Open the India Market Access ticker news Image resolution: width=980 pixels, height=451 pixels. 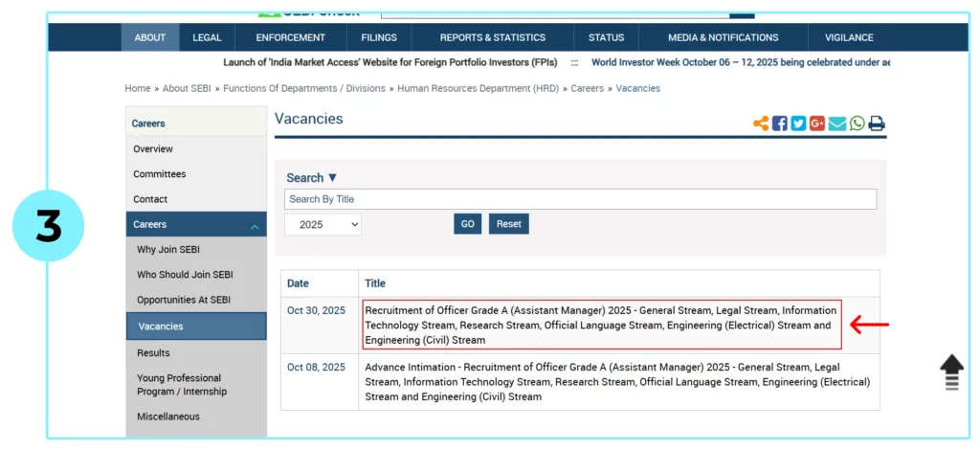pyautogui.click(x=390, y=62)
